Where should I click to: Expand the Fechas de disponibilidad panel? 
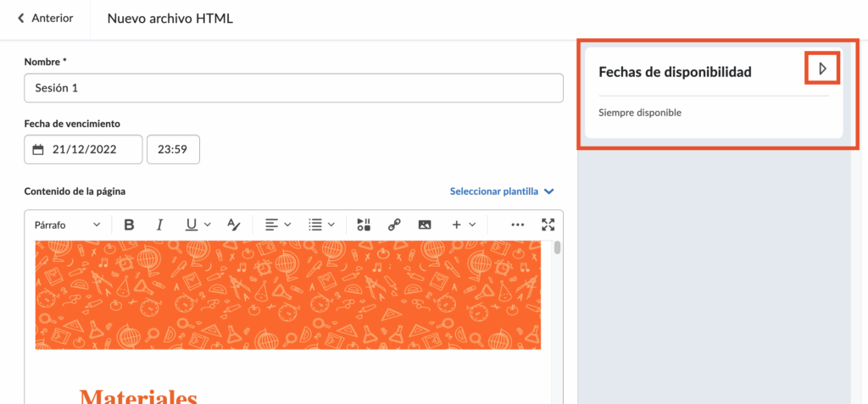tap(821, 69)
